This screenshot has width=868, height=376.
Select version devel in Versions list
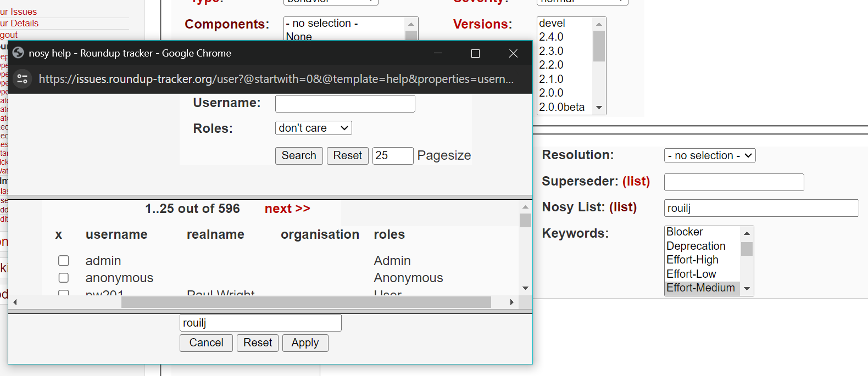tap(565, 23)
